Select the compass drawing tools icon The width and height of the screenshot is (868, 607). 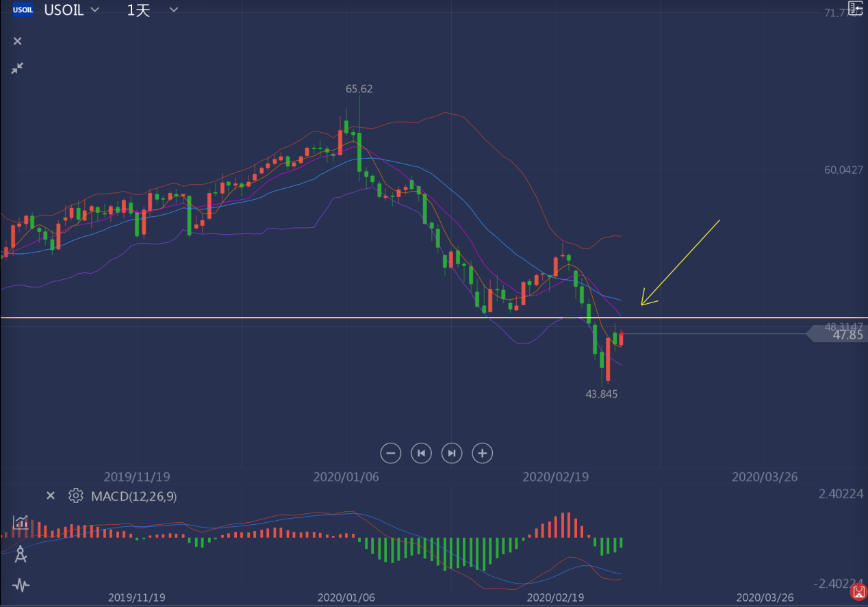[x=21, y=554]
